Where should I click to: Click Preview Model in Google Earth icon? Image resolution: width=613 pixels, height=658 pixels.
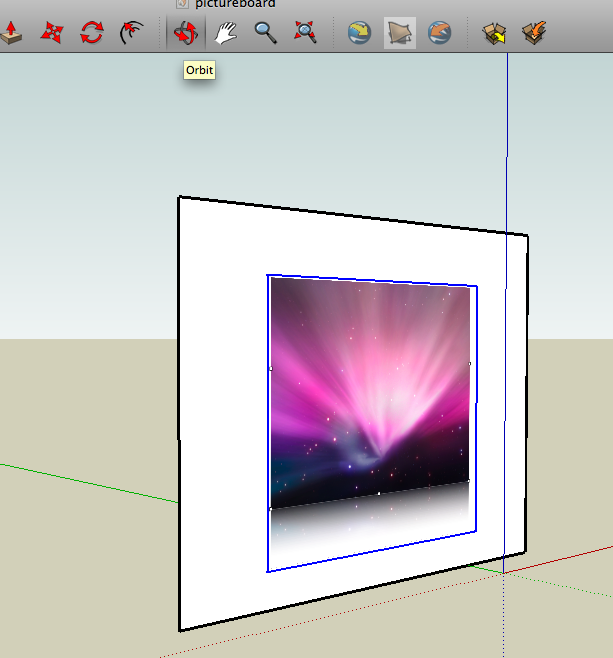(439, 33)
